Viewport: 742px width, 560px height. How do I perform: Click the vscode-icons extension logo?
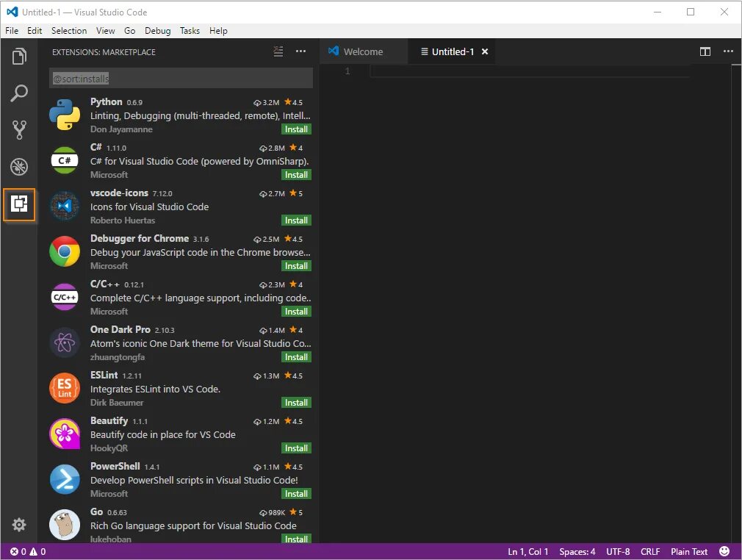click(x=65, y=206)
